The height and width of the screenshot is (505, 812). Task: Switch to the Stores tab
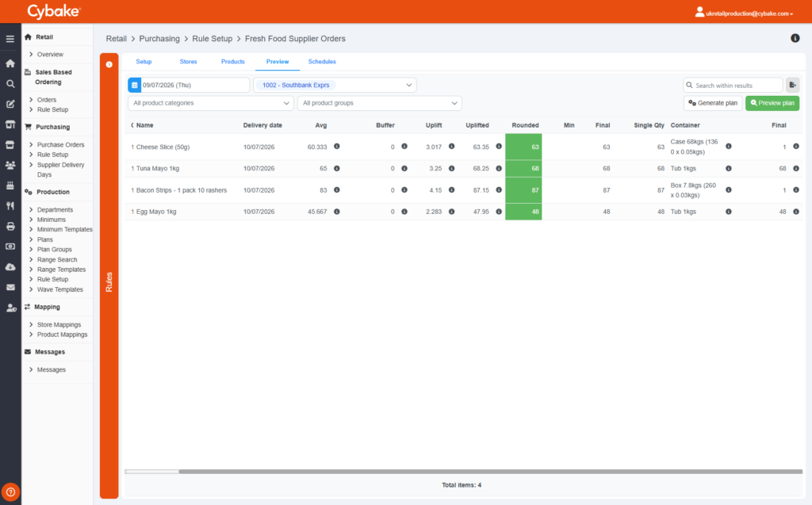188,62
